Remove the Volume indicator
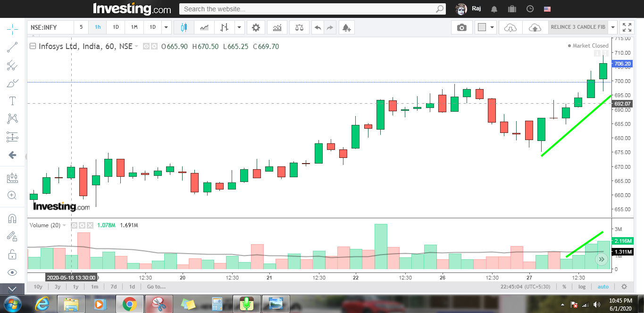The width and height of the screenshot is (644, 313). [90, 225]
